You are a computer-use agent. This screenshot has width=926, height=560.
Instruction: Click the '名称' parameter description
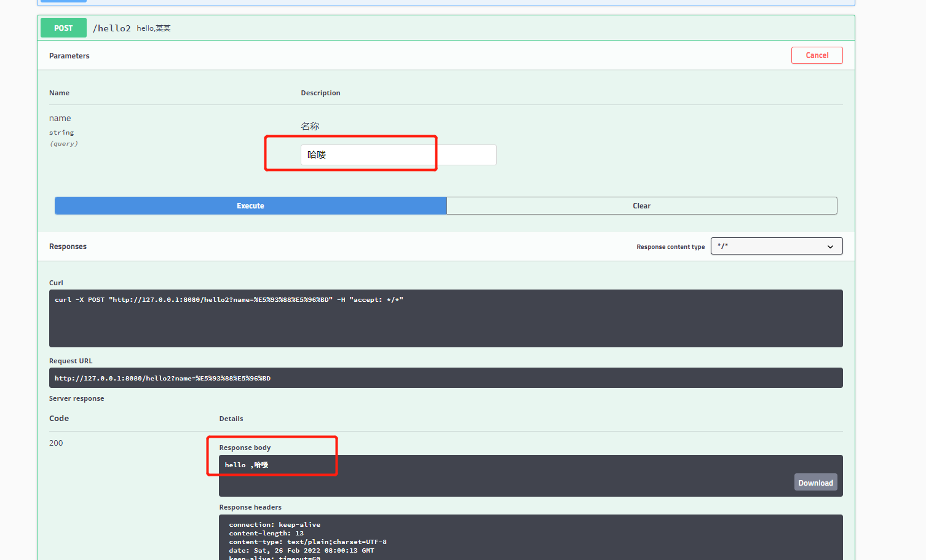tap(310, 126)
